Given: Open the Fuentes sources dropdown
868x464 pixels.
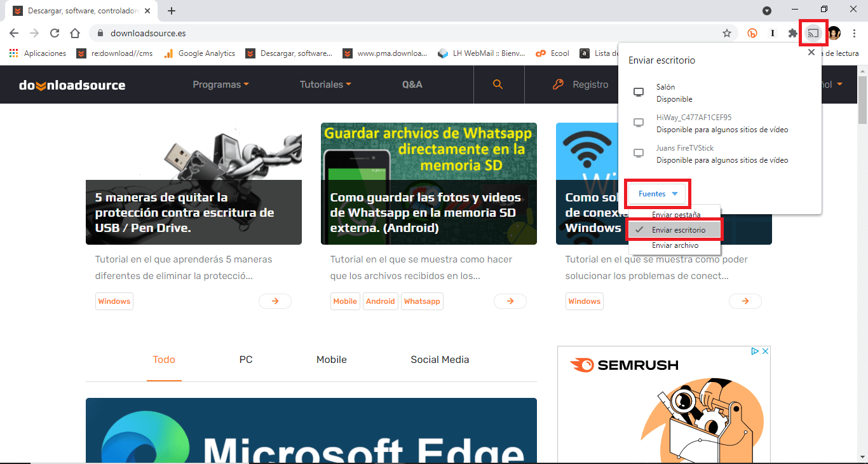Looking at the screenshot, I should coord(658,194).
